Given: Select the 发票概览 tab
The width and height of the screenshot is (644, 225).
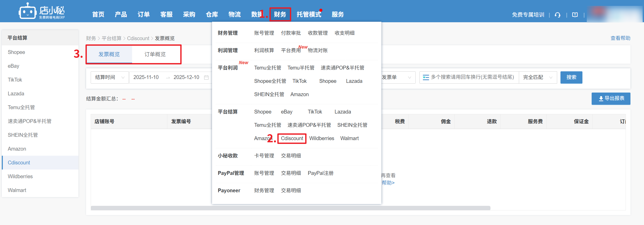Looking at the screenshot, I should click(109, 54).
